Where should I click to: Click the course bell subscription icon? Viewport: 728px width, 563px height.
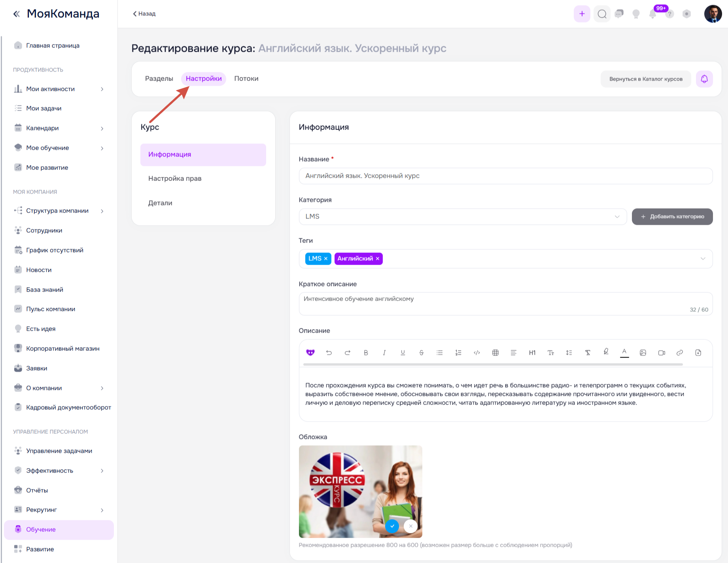point(704,79)
